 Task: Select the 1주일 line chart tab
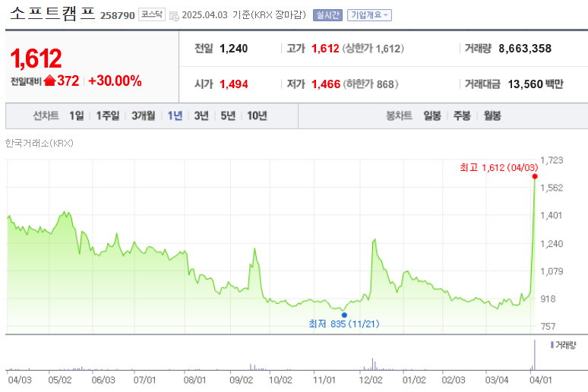[x=108, y=115]
